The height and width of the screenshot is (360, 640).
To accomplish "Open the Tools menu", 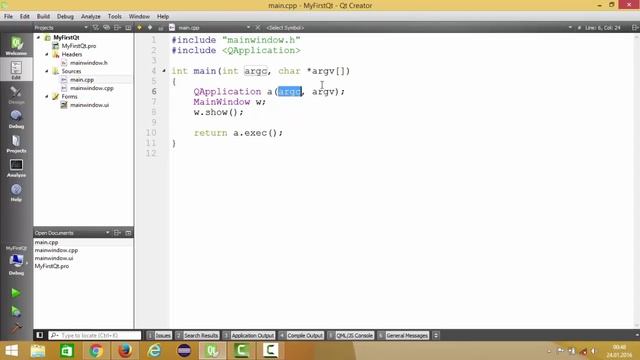I will (x=115, y=16).
